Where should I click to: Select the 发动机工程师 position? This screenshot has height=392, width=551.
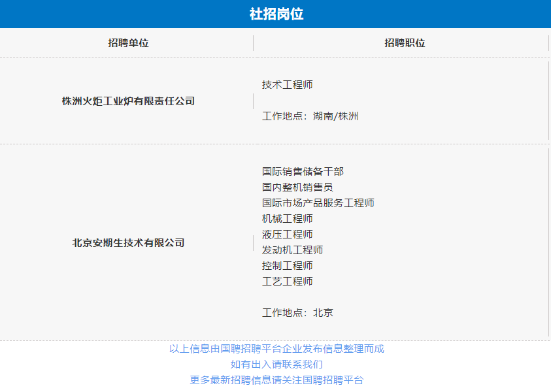pyautogui.click(x=292, y=250)
